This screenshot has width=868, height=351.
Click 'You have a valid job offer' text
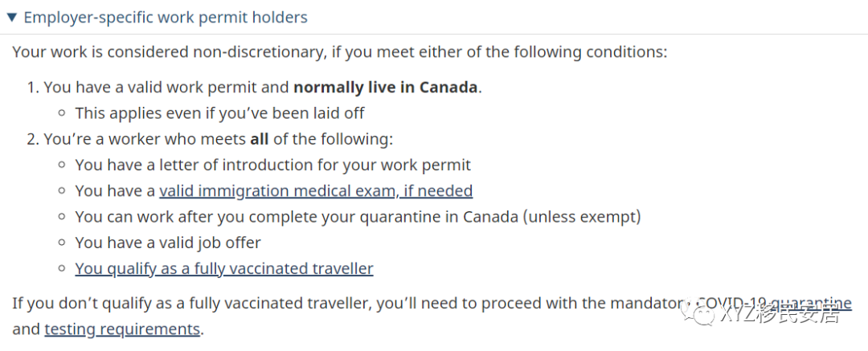tap(168, 243)
